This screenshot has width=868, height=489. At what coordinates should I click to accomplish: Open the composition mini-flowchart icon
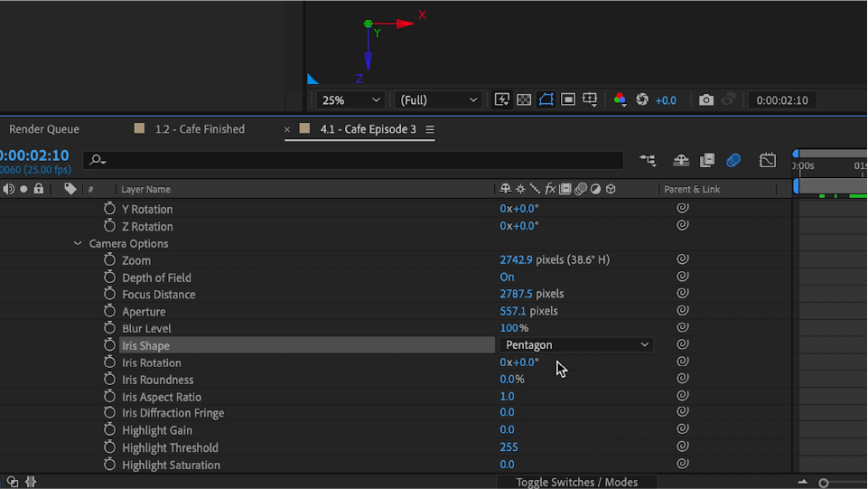648,161
